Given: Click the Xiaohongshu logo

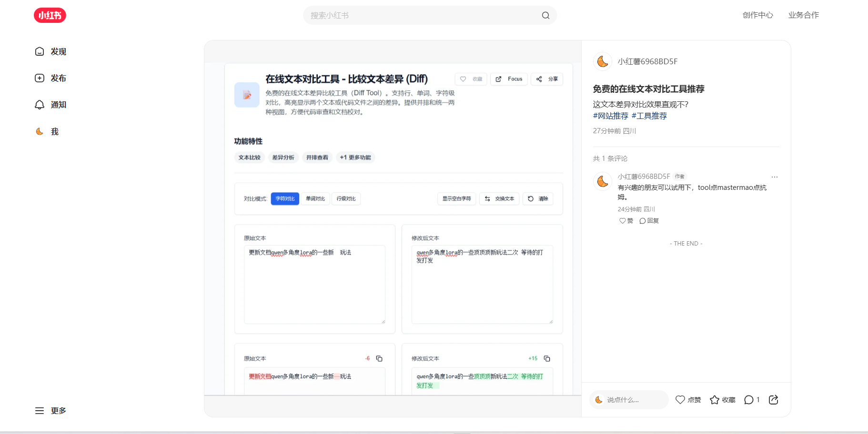Looking at the screenshot, I should coord(50,15).
